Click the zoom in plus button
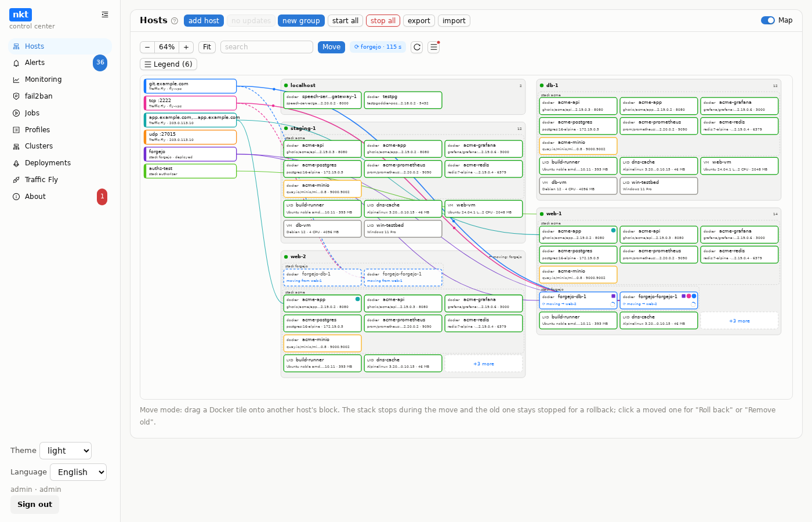 [x=186, y=47]
